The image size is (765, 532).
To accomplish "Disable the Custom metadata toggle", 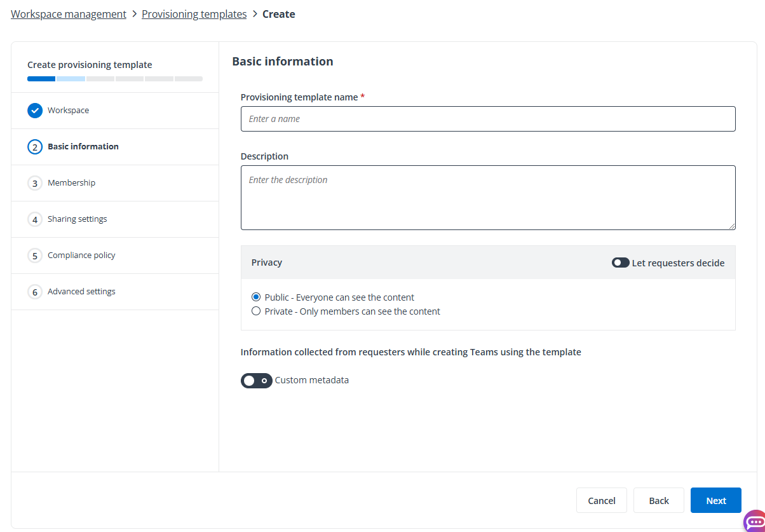I will (x=256, y=380).
